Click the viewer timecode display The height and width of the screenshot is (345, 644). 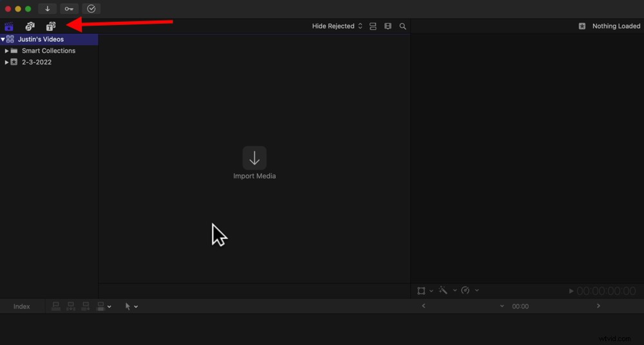pyautogui.click(x=606, y=291)
